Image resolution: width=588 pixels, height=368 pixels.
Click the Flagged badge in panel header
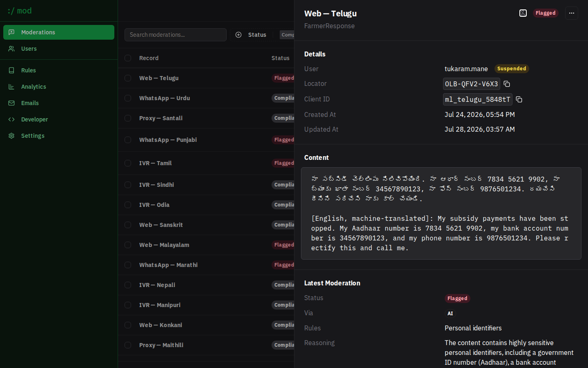(x=546, y=13)
